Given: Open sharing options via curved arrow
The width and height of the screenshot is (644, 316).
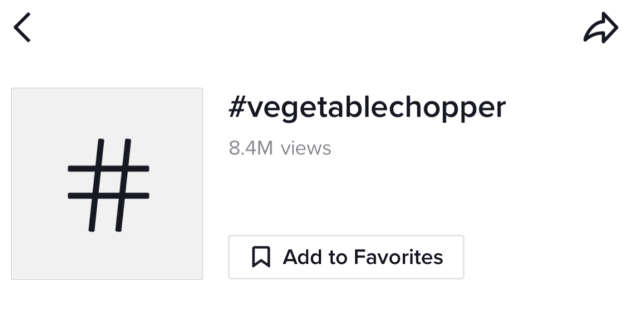Looking at the screenshot, I should pos(600,28).
